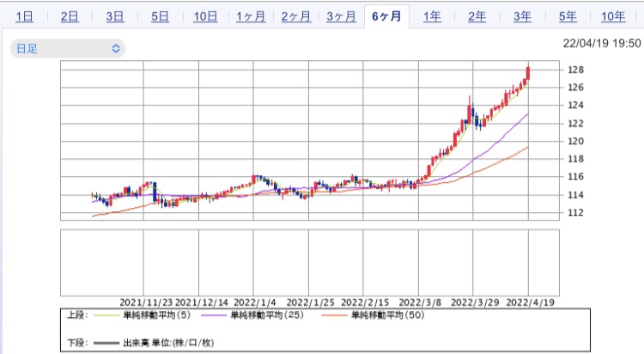Viewport: 644px width, 354px height.
Task: Click the timestamp 22/04/19 19:50
Action: [x=602, y=43]
